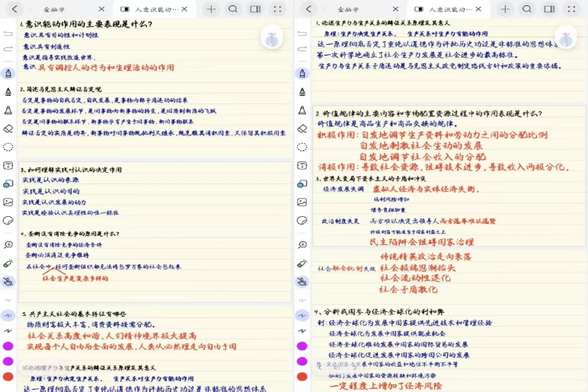Choose the lasso selection tool in left window
This screenshot has width=588, height=392.
(x=8, y=147)
